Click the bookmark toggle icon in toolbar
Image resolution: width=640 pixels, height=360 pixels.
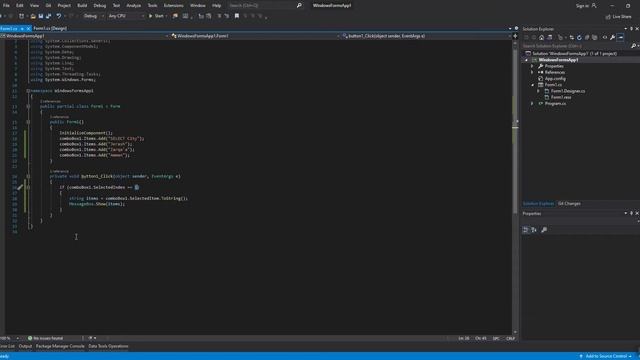[237, 16]
